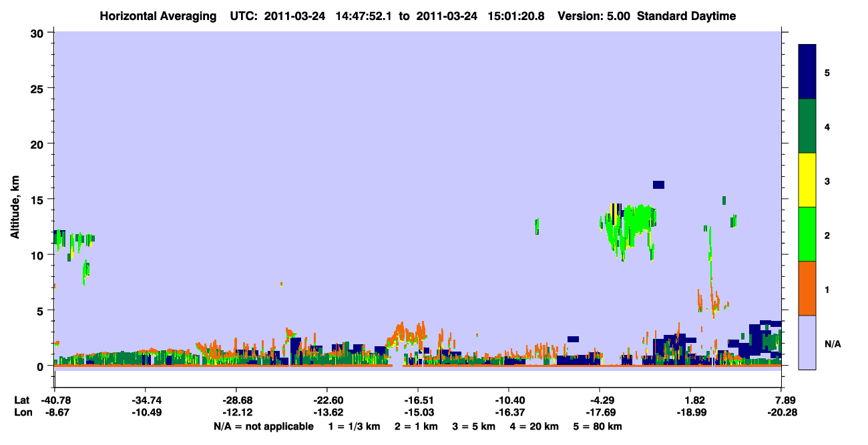The image size is (868, 445).
Task: Click 'Version: 5.00' text in the header
Action: pyautogui.click(x=594, y=16)
